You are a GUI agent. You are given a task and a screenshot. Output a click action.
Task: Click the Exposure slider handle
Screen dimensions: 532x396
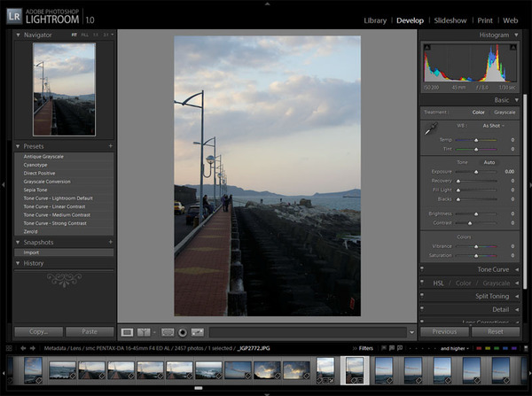[476, 172]
